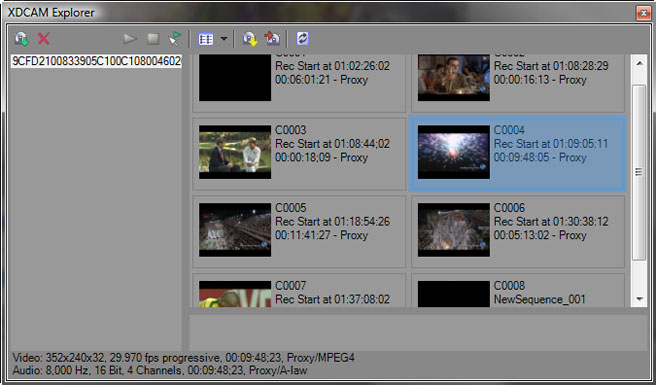
Task: Select the highlighted C0004 fireworks clip
Action: click(x=518, y=154)
